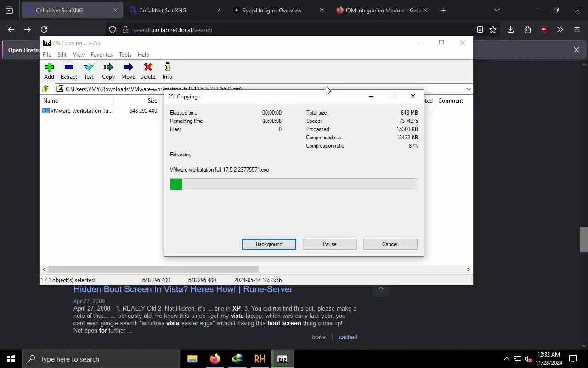
Task: Bookmark this page with the star icon
Action: [493, 29]
